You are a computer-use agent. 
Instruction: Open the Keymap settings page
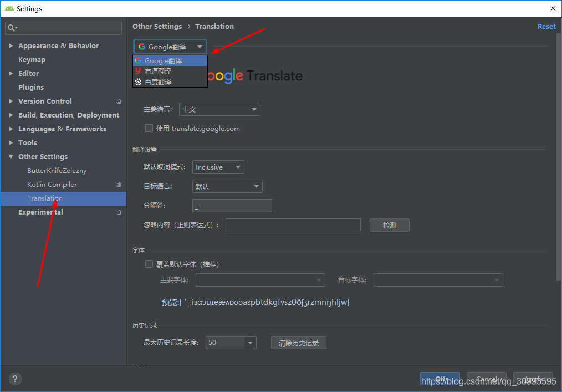[32, 59]
